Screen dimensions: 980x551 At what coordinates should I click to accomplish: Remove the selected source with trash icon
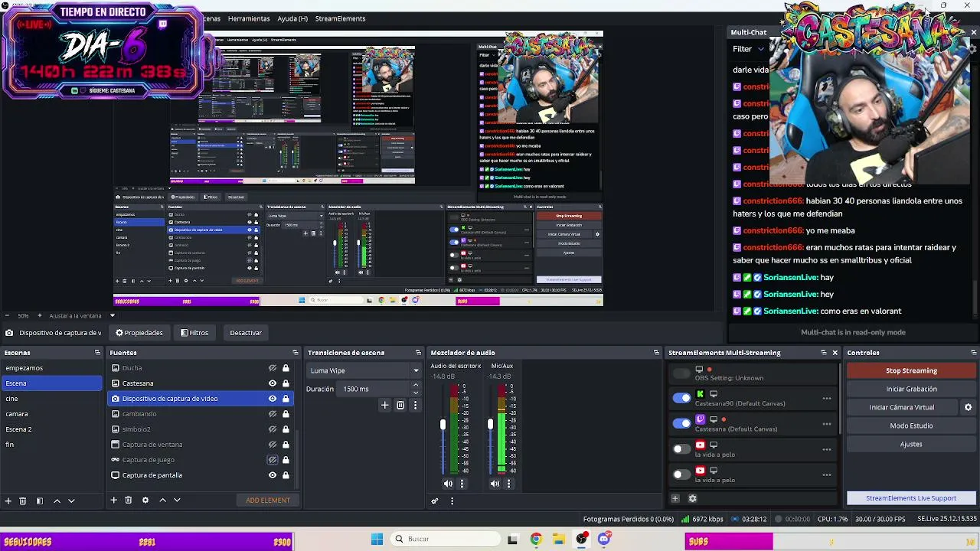pos(128,500)
